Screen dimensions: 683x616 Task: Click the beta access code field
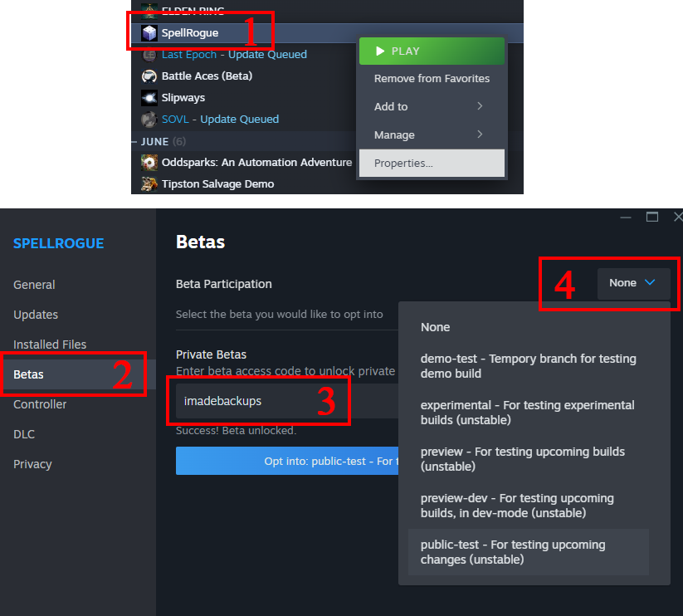click(x=287, y=401)
